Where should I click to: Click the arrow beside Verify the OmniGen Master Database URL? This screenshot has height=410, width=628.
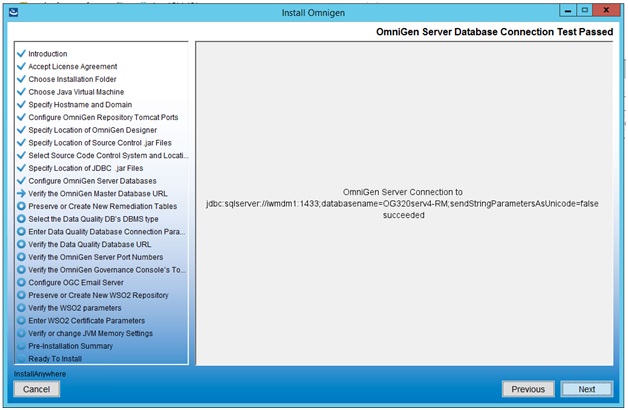tap(22, 193)
